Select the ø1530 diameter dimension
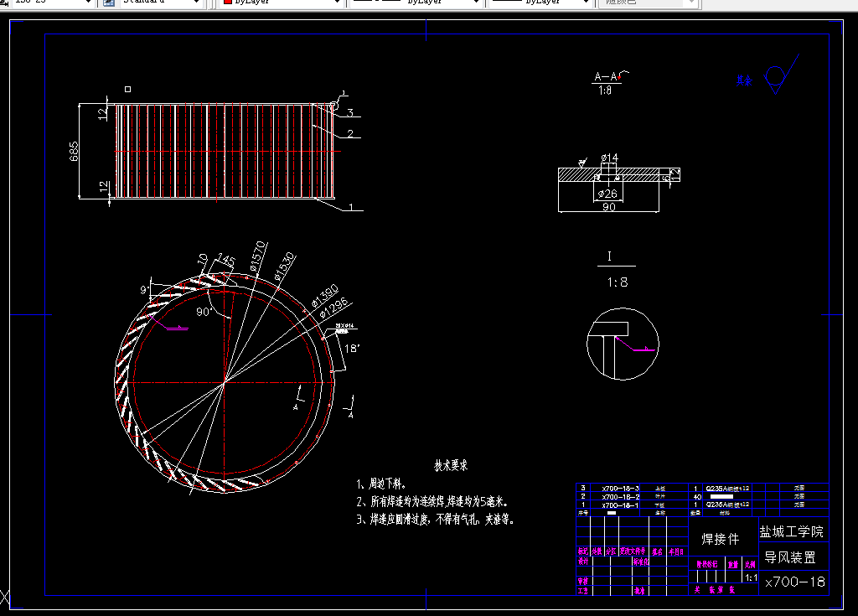This screenshot has height=616, width=858. [x=284, y=267]
